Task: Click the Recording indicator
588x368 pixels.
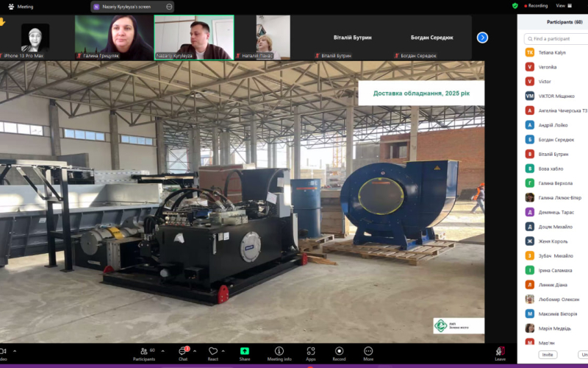Action: (x=536, y=6)
